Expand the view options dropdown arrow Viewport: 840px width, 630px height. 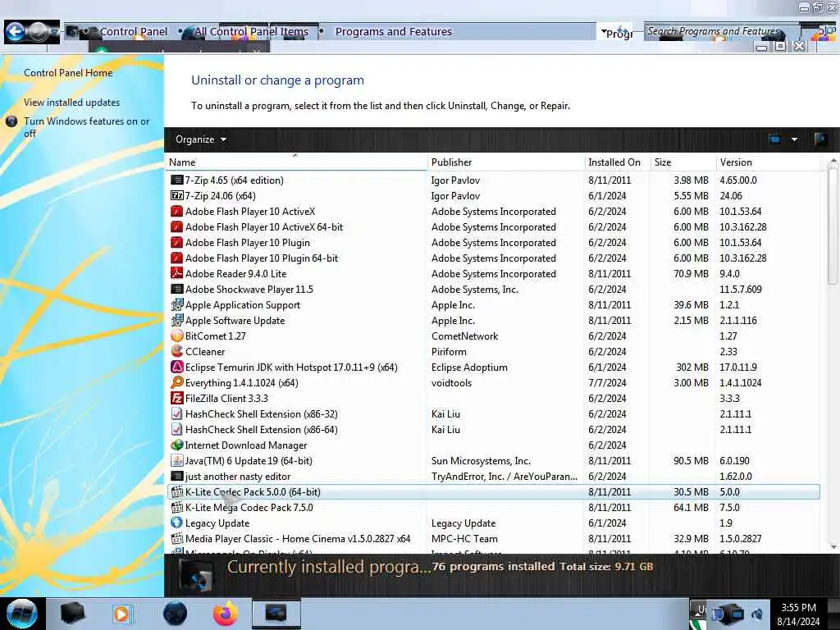[794, 139]
